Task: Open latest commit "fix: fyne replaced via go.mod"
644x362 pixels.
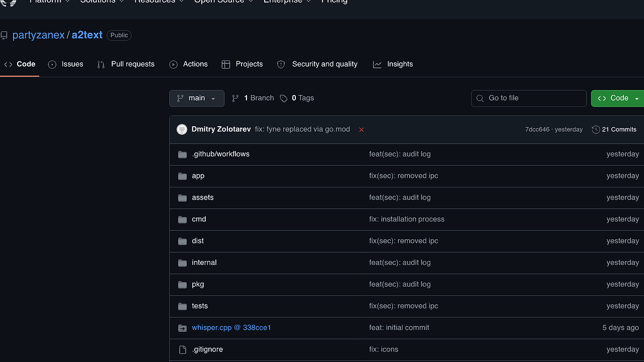Action: (302, 129)
